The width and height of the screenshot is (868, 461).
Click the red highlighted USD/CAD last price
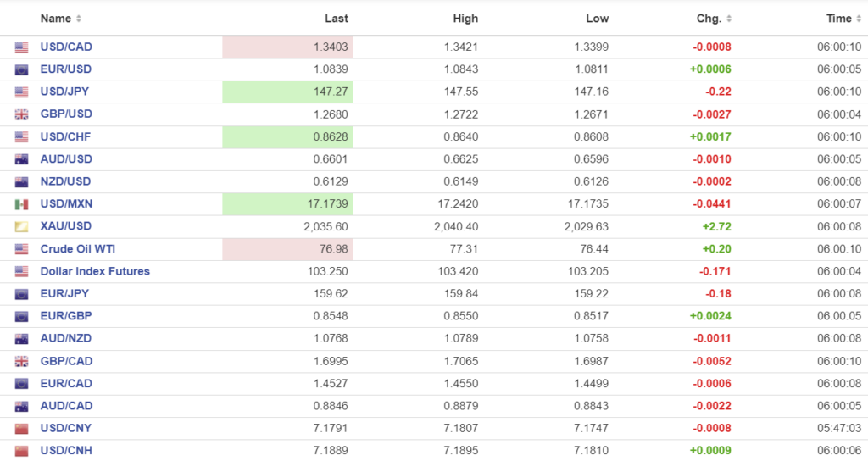click(x=287, y=47)
